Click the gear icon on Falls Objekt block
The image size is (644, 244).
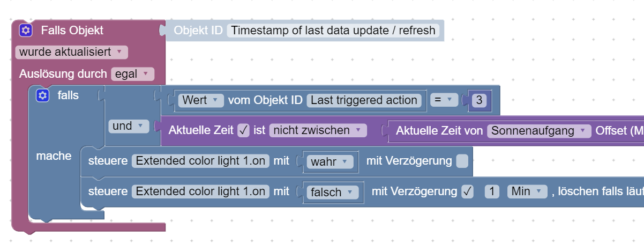point(26,31)
